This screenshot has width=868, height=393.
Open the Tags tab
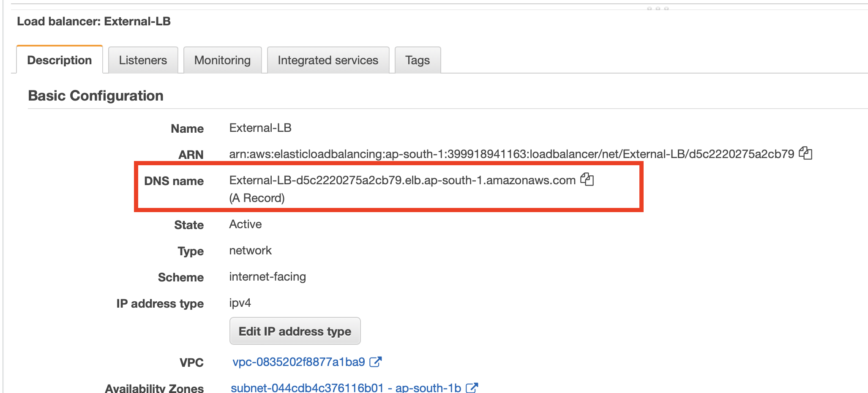point(418,60)
